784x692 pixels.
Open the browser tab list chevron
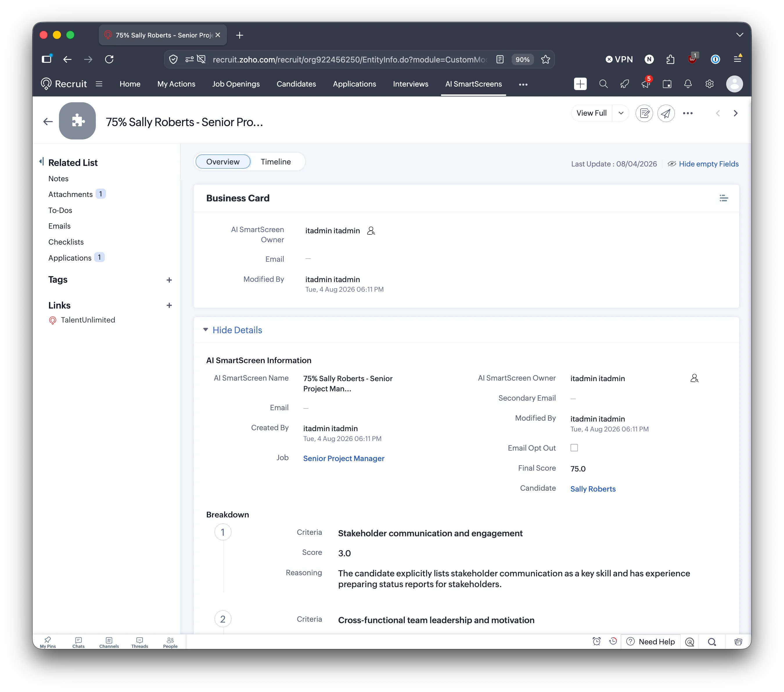click(x=740, y=35)
